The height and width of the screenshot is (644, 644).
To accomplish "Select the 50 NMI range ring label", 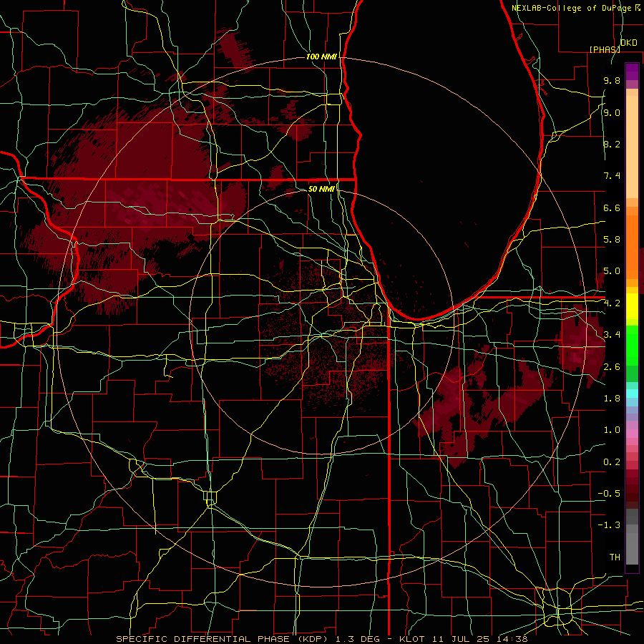I will pos(321,189).
